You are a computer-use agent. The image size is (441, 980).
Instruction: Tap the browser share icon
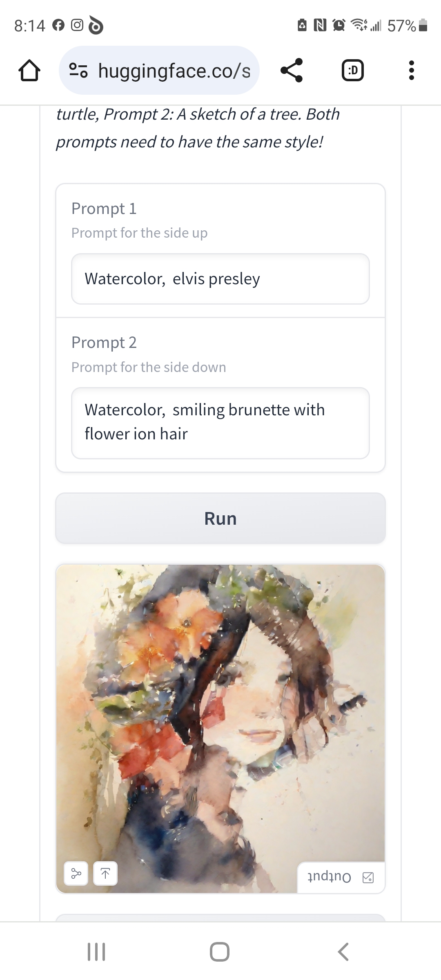point(292,71)
